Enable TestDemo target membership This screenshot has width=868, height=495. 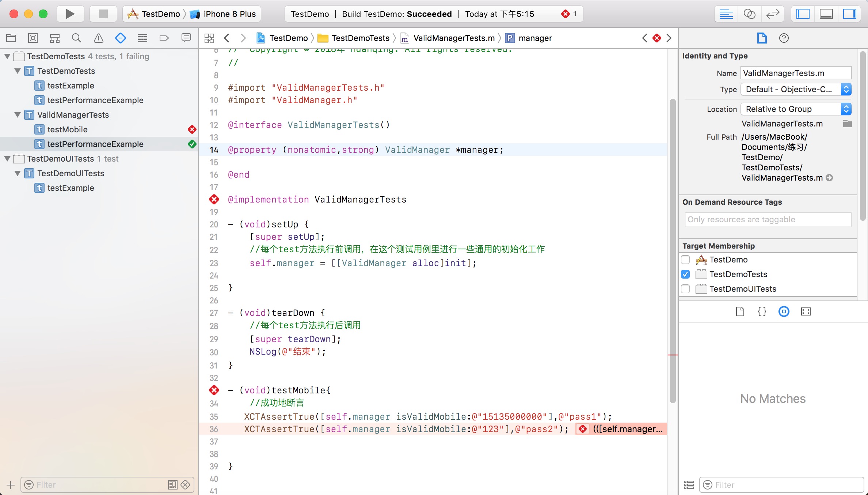(685, 260)
